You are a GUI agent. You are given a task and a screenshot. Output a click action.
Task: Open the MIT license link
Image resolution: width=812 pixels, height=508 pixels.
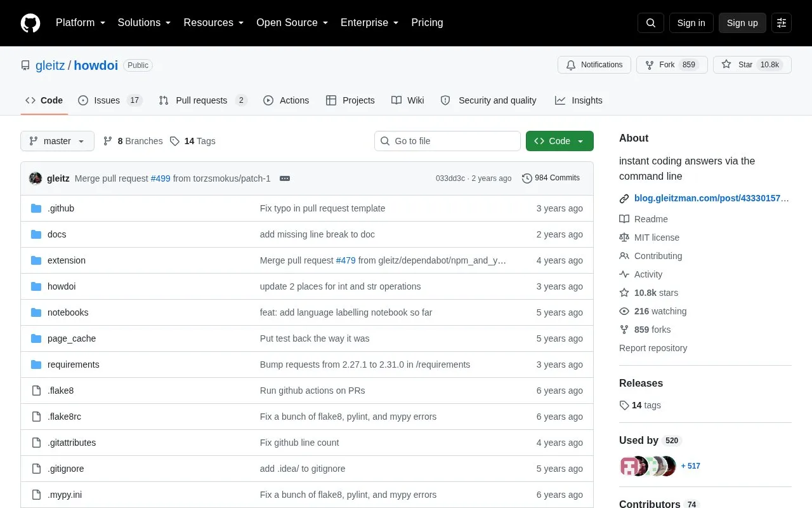pyautogui.click(x=649, y=237)
